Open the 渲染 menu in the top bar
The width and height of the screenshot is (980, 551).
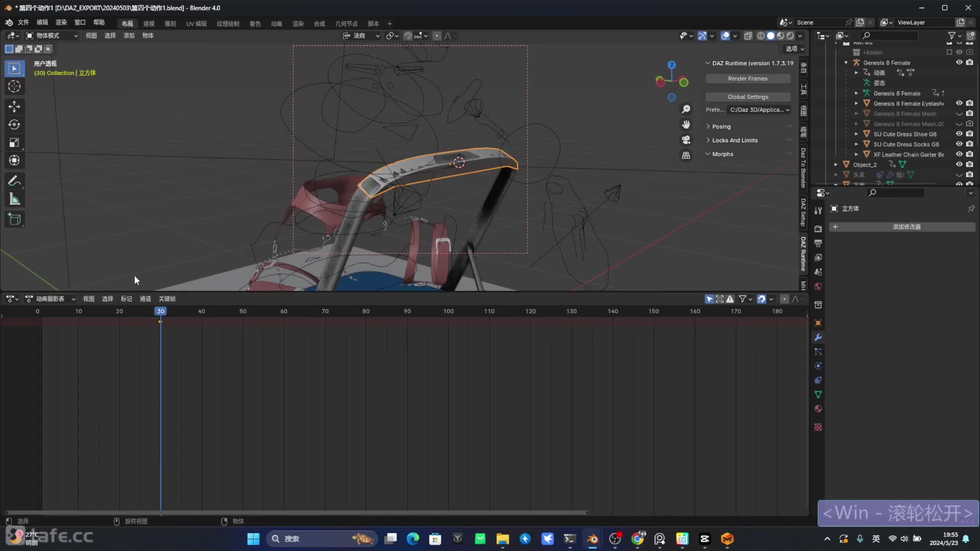point(61,22)
